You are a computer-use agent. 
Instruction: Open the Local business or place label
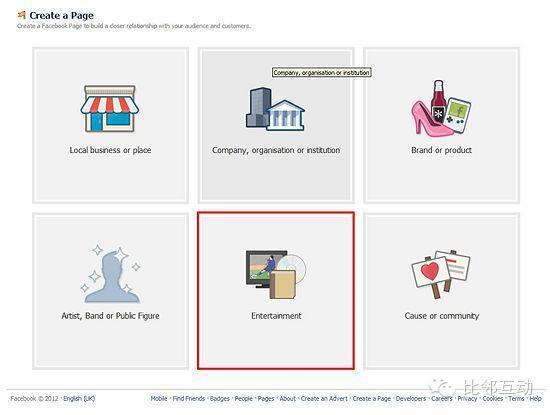[110, 150]
